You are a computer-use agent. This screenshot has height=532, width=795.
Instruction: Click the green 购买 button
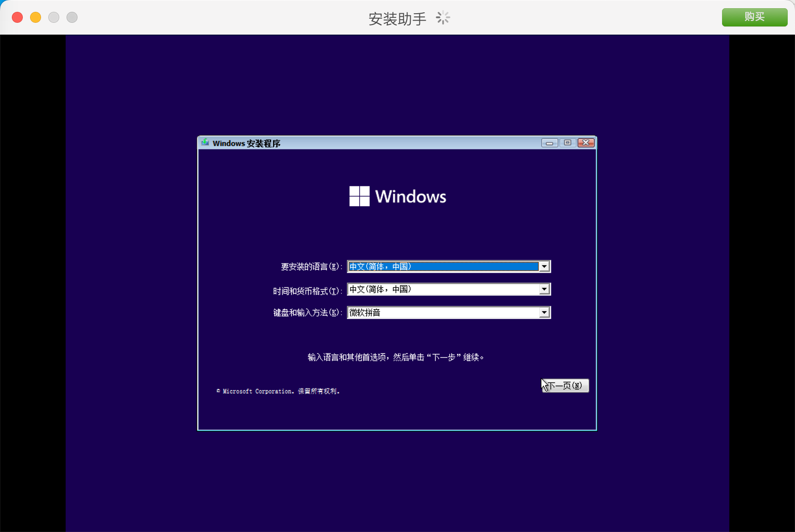point(754,17)
